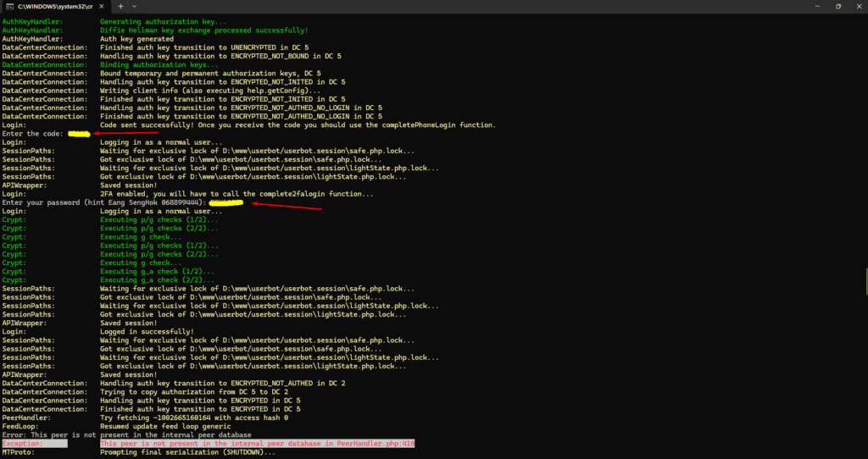This screenshot has height=459, width=868.
Task: Select the C:\WINDOWS\system32 tab title
Action: click(55, 6)
